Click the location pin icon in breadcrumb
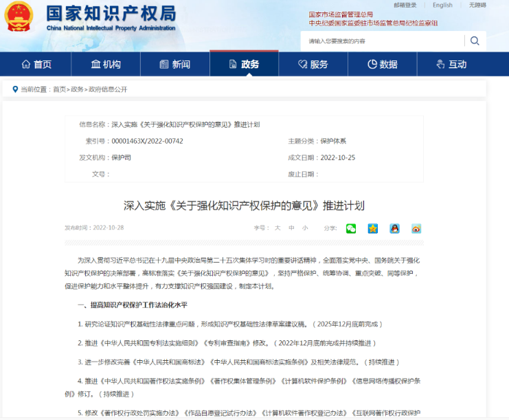 pos(14,89)
